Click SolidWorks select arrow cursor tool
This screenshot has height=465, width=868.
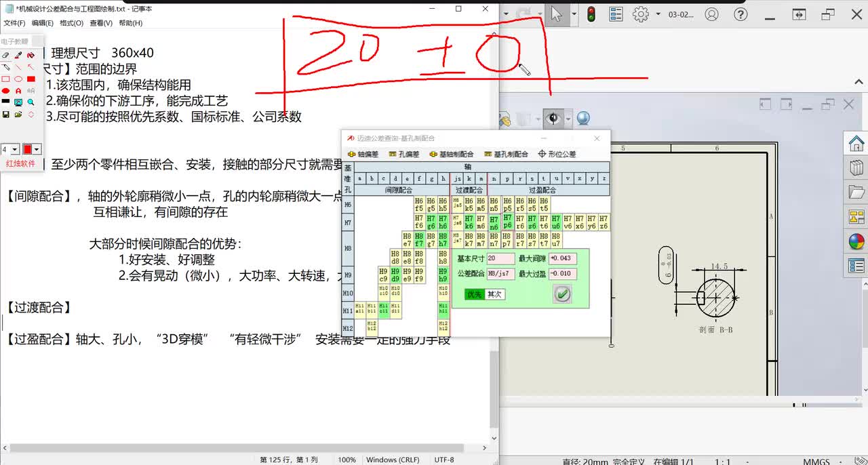[557, 14]
